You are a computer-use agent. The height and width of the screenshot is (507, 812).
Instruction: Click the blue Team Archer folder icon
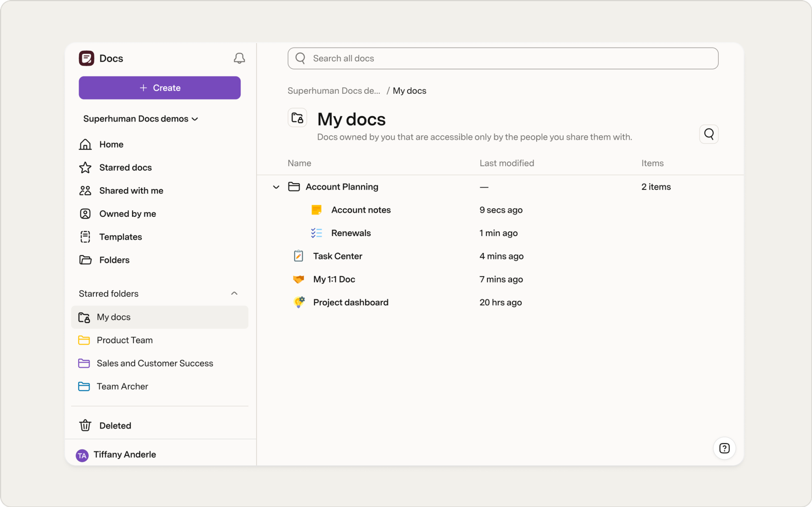click(84, 386)
